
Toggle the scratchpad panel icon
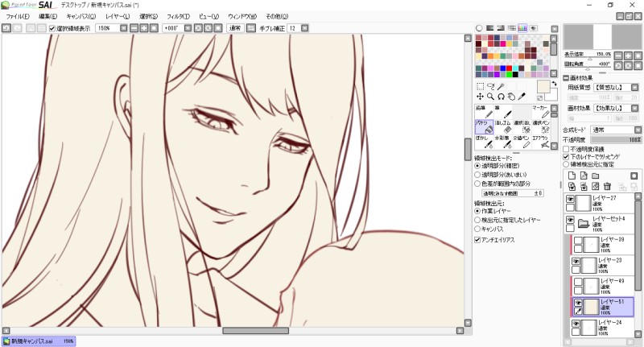(x=533, y=28)
